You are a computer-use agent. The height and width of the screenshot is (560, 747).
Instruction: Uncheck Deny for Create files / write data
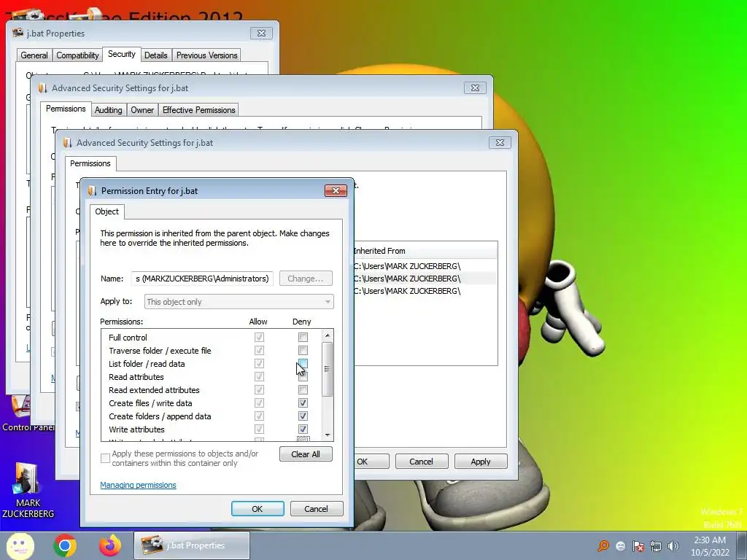303,402
